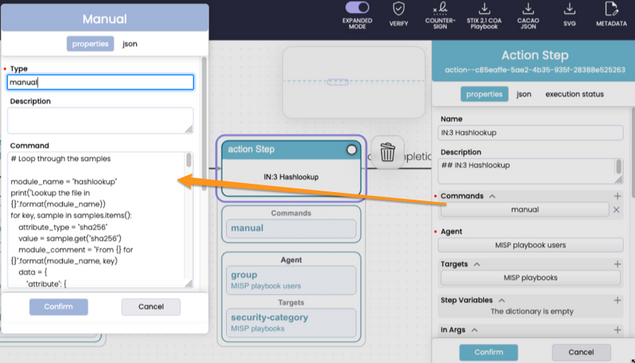Open json tab in Action Step panel

click(524, 94)
